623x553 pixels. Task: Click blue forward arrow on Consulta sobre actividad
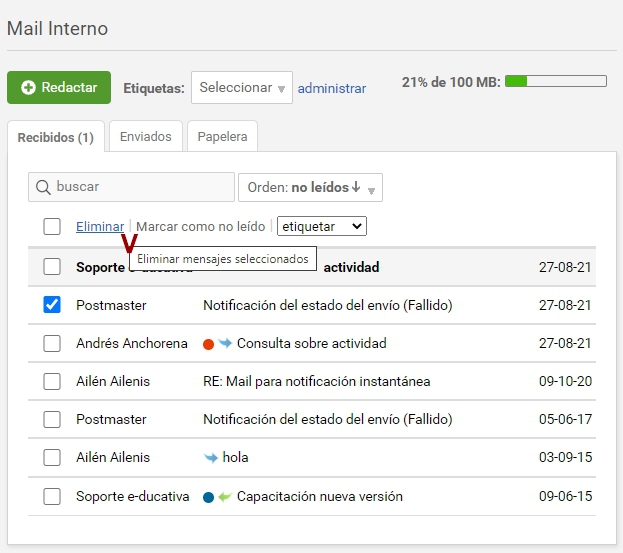coord(225,344)
